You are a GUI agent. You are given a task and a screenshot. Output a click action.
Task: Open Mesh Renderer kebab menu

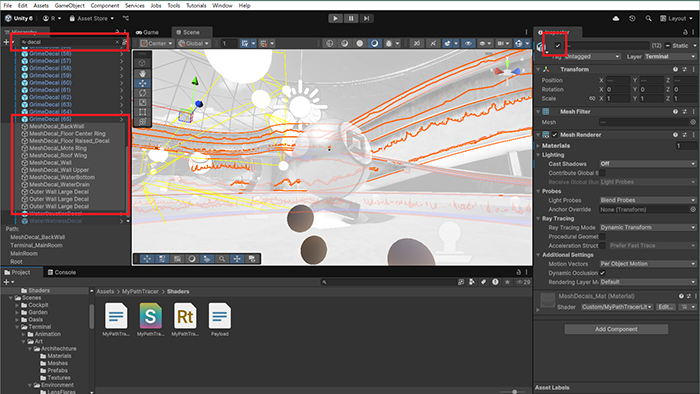693,135
